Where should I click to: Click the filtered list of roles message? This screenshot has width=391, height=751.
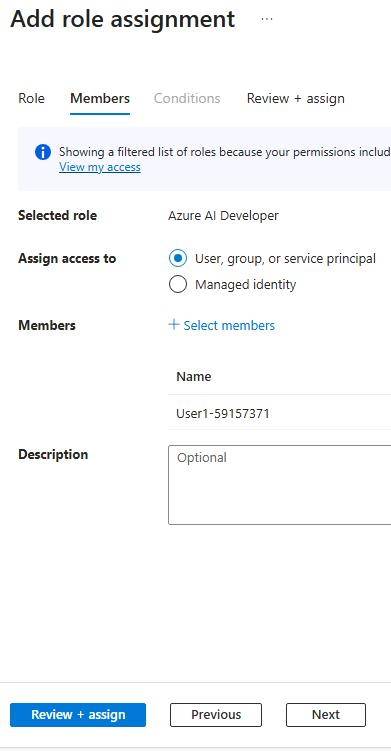click(225, 152)
